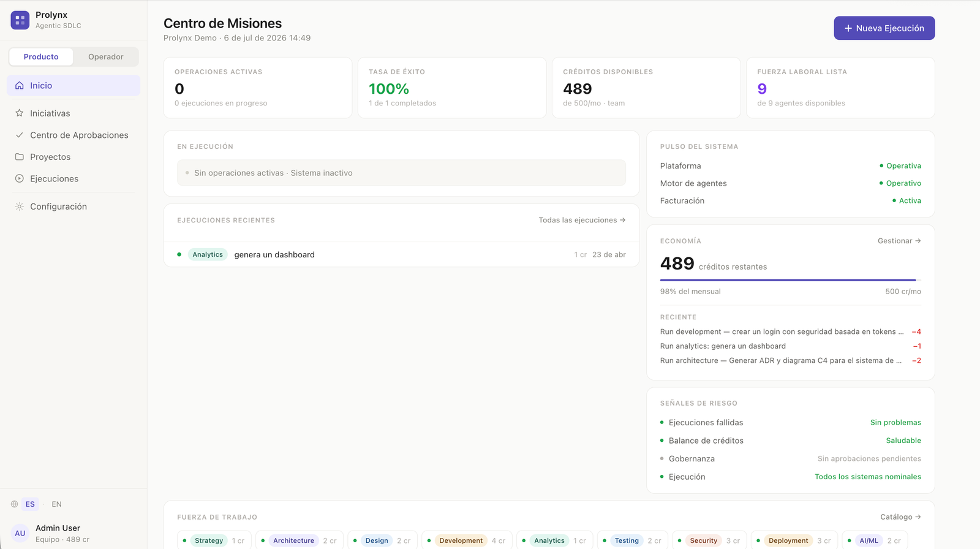Click the Iniciativas star icon
980x549 pixels.
20,113
